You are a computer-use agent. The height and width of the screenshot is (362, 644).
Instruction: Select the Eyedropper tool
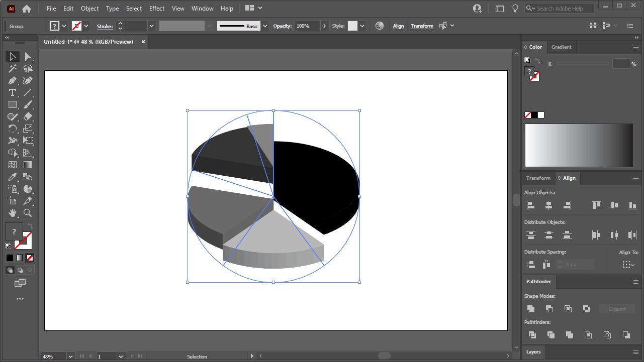pos(13,177)
